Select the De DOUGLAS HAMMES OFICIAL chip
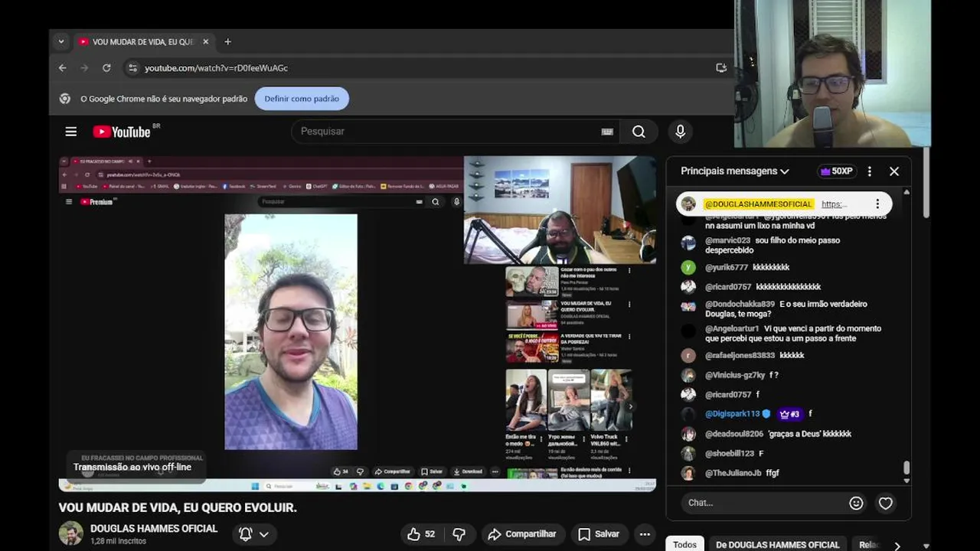This screenshot has width=980, height=551. coord(777,545)
